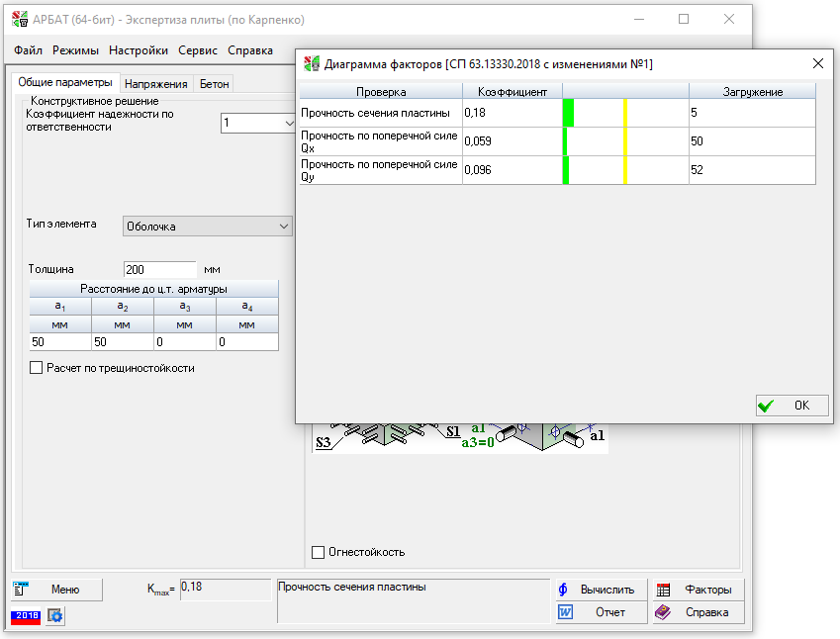This screenshot has width=840, height=639.
Task: Click OK in the factors diagram dialog
Action: tap(791, 406)
